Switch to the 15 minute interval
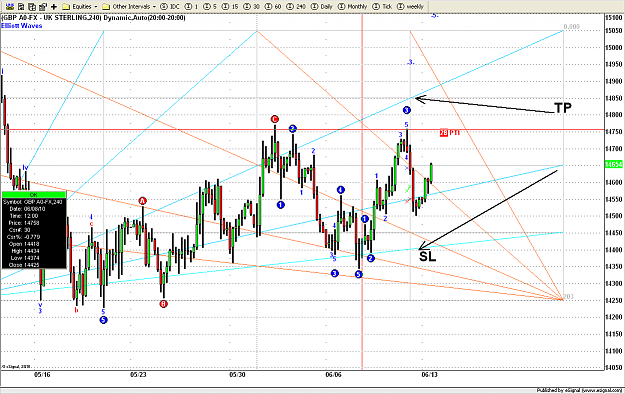 230,6
